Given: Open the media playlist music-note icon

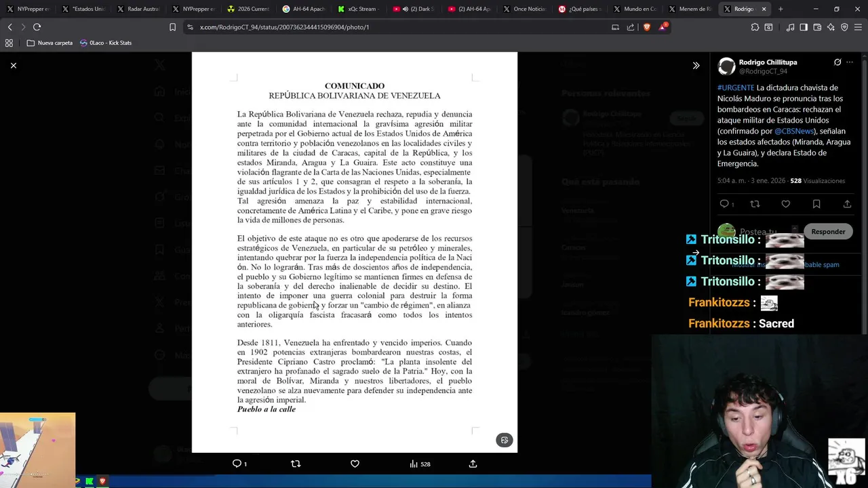Looking at the screenshot, I should click(x=790, y=27).
